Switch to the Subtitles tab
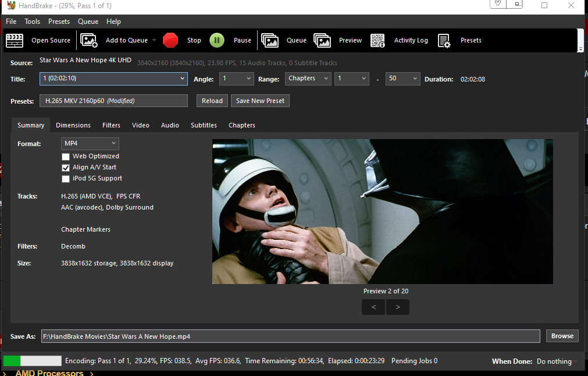The image size is (588, 376). pos(204,125)
